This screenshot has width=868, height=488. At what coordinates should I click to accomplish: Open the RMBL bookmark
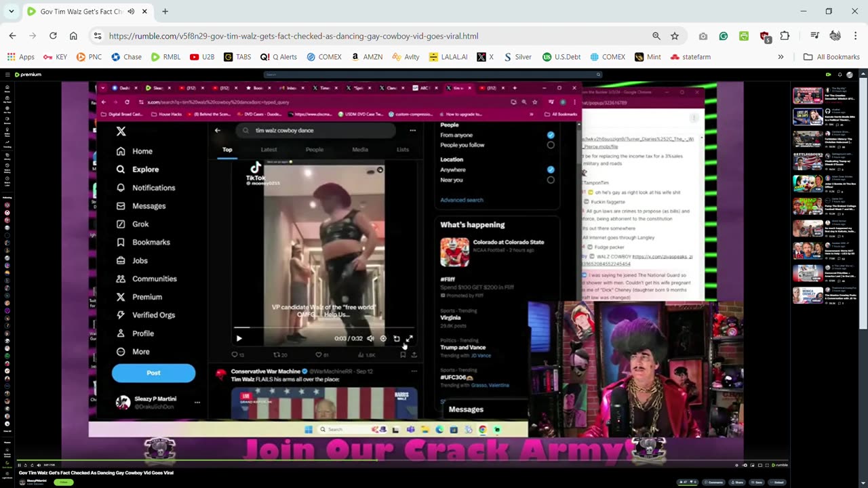tap(165, 57)
